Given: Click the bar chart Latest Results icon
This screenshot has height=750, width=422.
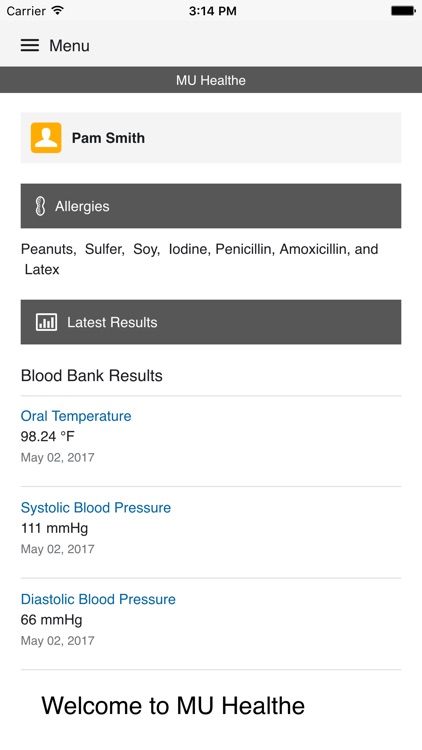Looking at the screenshot, I should pos(46,322).
